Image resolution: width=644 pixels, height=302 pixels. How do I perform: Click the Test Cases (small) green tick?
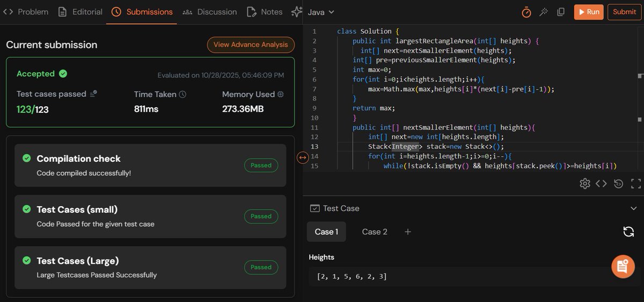[26, 209]
